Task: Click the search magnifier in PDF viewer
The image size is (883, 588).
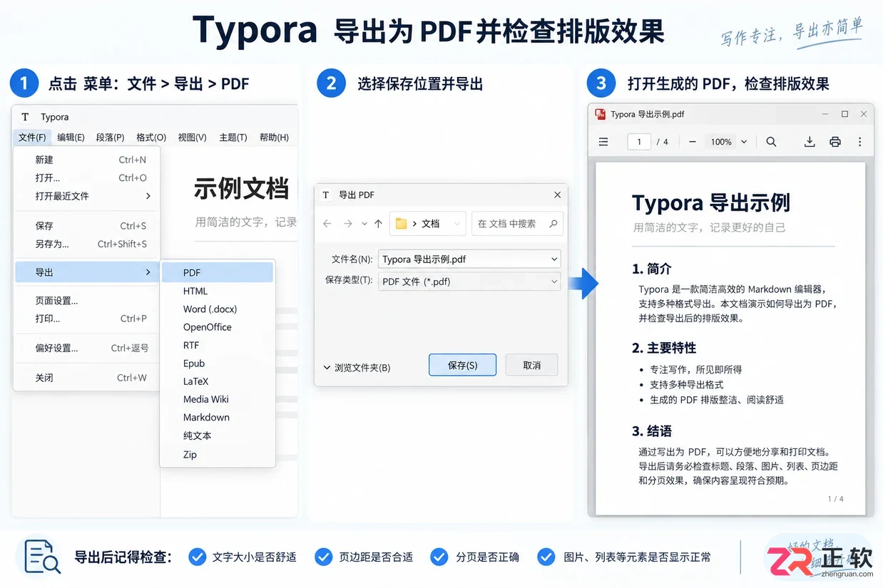Action: coord(771,142)
